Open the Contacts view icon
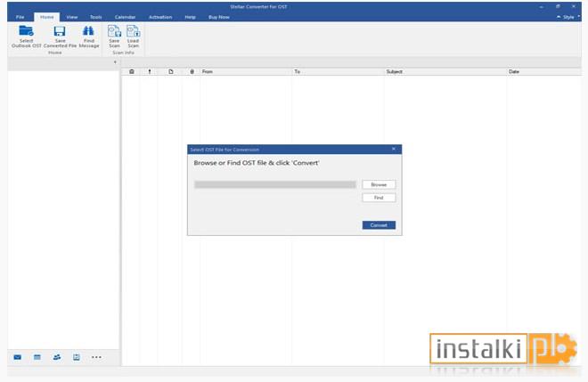 pyautogui.click(x=57, y=357)
